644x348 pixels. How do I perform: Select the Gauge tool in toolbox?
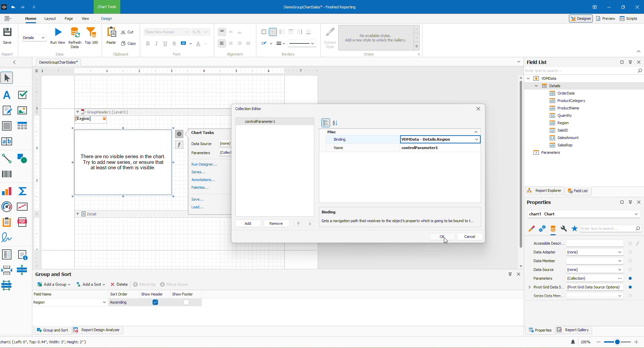pyautogui.click(x=7, y=207)
